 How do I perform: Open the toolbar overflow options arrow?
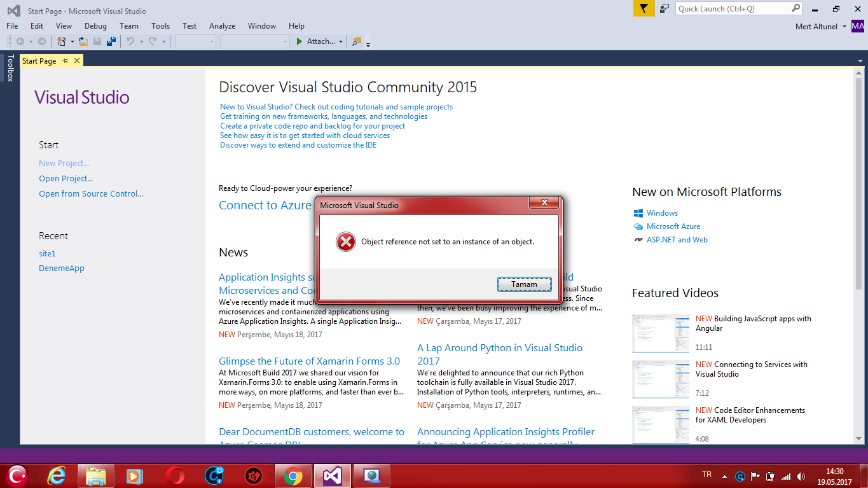click(368, 44)
